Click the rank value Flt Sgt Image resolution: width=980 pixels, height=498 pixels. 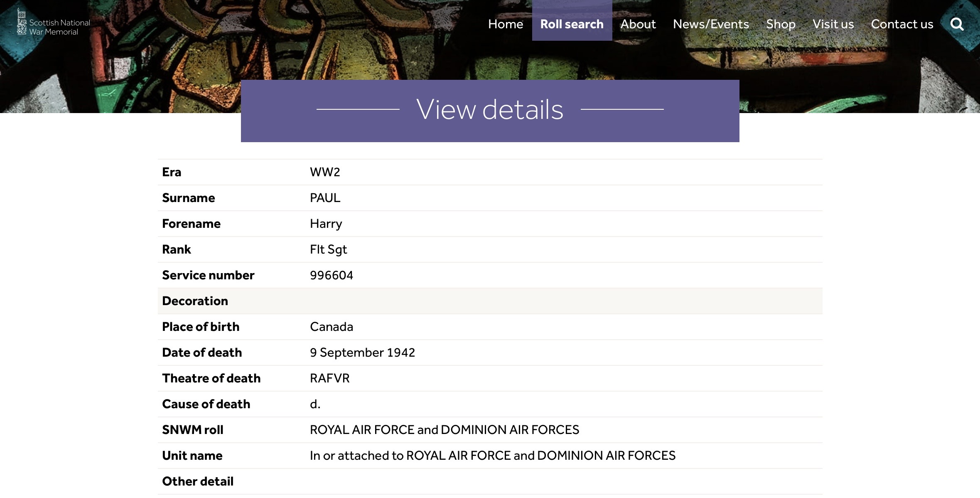coord(328,249)
